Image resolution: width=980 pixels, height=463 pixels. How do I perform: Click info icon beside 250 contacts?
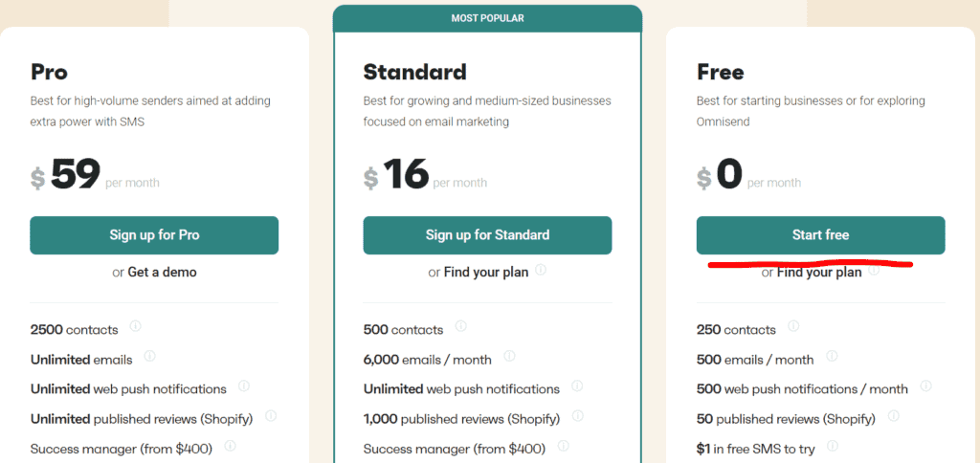793,326
